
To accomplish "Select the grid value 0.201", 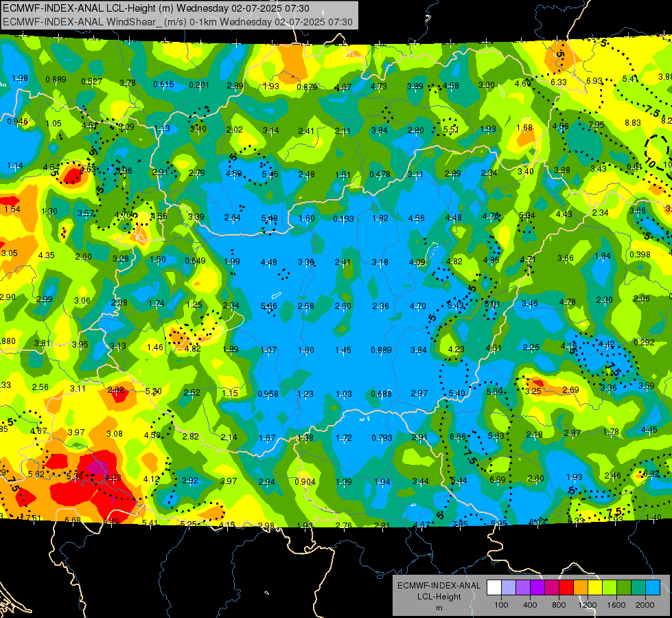I will (x=199, y=85).
